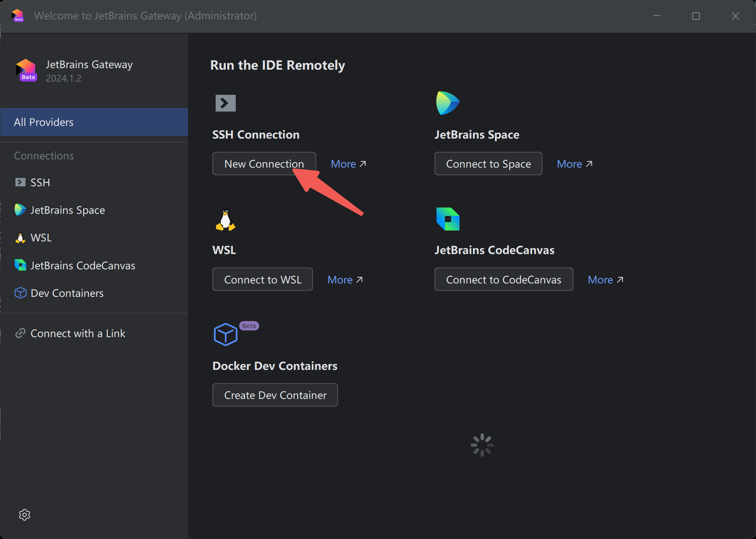Open JetBrains CodeCanvas in the sidebar
756x539 pixels.
pos(94,266)
